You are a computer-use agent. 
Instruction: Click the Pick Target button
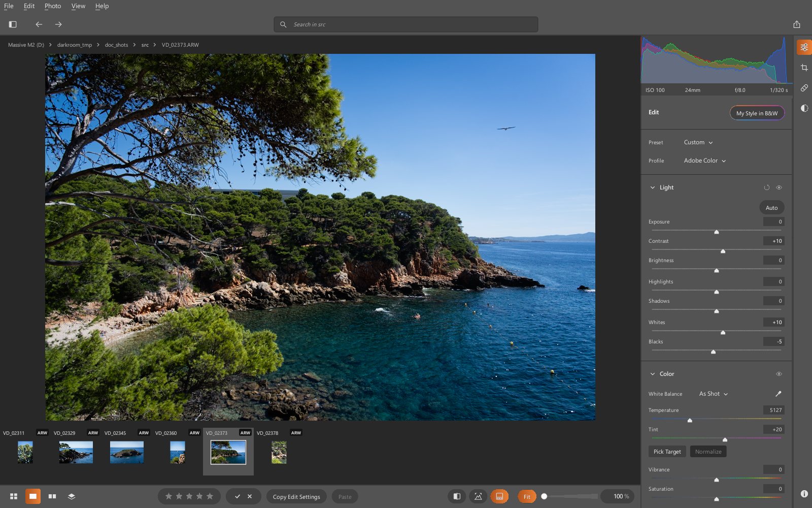click(667, 452)
